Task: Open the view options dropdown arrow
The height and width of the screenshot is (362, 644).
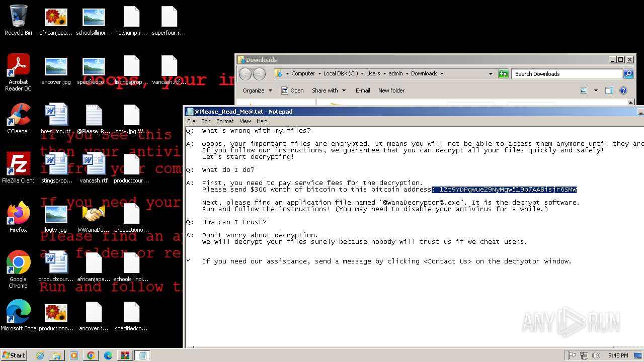Action: (596, 90)
